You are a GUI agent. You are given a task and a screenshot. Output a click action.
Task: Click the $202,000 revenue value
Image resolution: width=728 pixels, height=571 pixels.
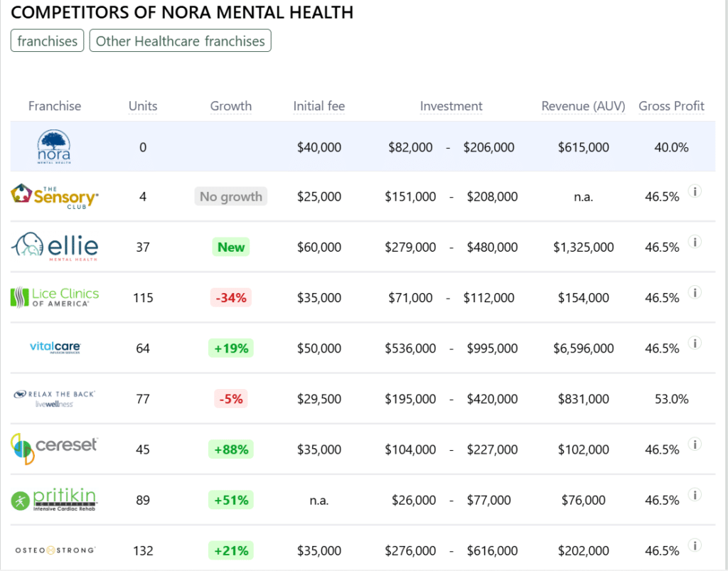coord(583,550)
